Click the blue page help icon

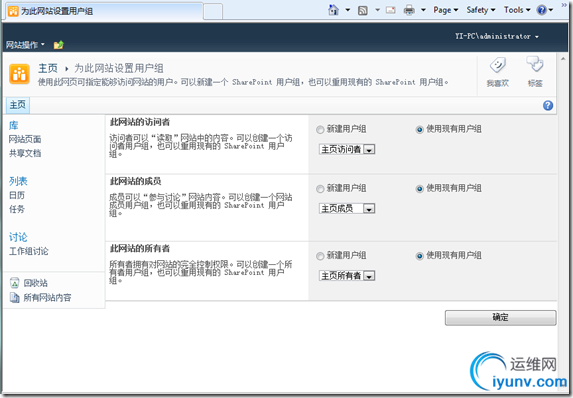click(548, 105)
